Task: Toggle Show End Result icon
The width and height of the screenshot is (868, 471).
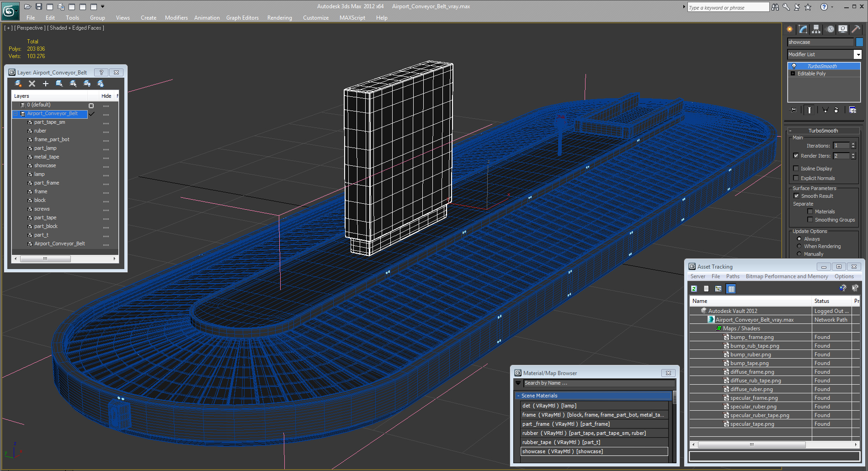Action: (x=809, y=110)
